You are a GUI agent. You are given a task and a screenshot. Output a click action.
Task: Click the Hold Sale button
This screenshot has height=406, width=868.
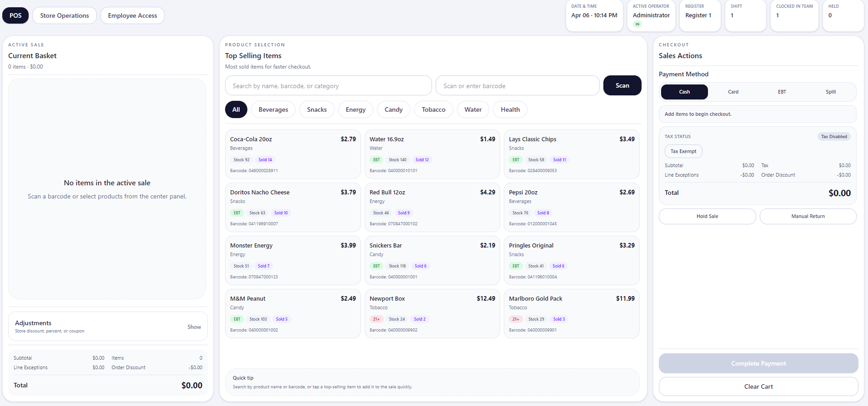(707, 216)
